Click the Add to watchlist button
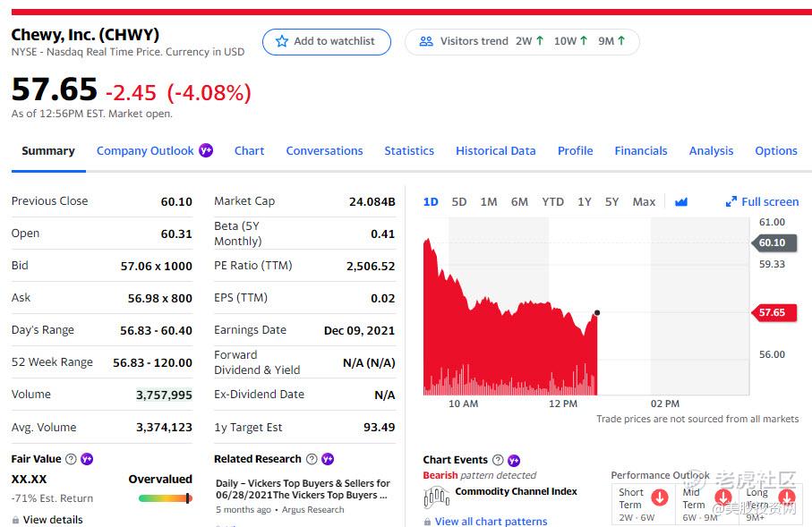This screenshot has height=527, width=812. tap(326, 42)
